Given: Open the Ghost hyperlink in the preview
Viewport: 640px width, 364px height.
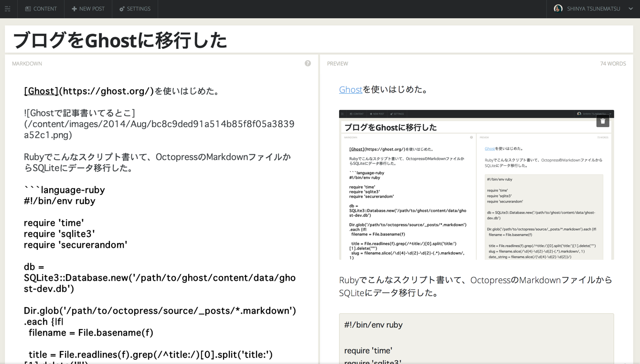Looking at the screenshot, I should (351, 89).
